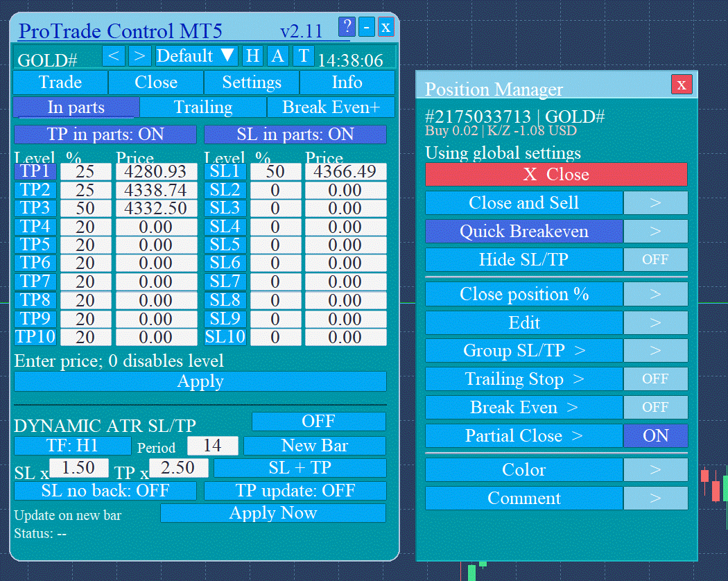Edit SL multiplier field 1.50
The image size is (728, 581).
coord(79,468)
